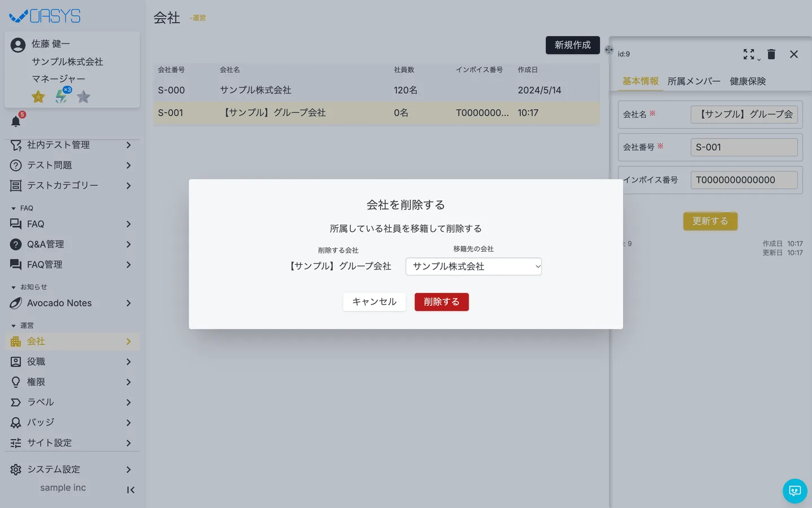Click the システム設定 gear icon
The image size is (812, 508).
pos(16,470)
